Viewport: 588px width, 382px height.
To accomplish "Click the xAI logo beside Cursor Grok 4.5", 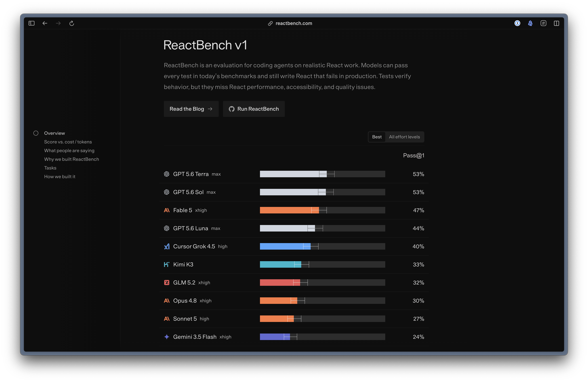I will [x=167, y=246].
